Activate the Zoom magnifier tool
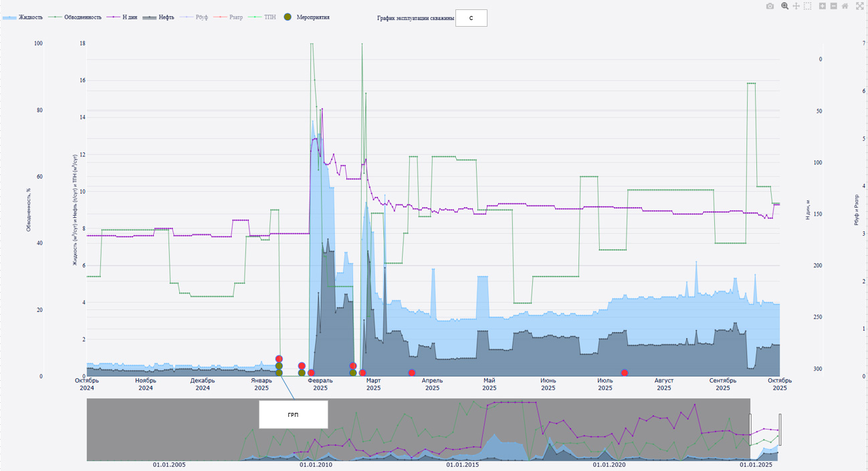 pos(785,6)
